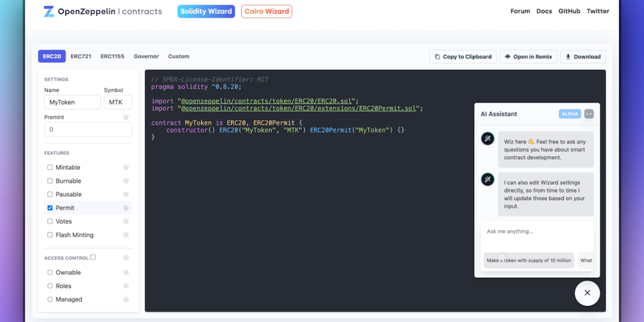The height and width of the screenshot is (322, 644).
Task: Click the Premint help icon
Action: pyautogui.click(x=126, y=117)
